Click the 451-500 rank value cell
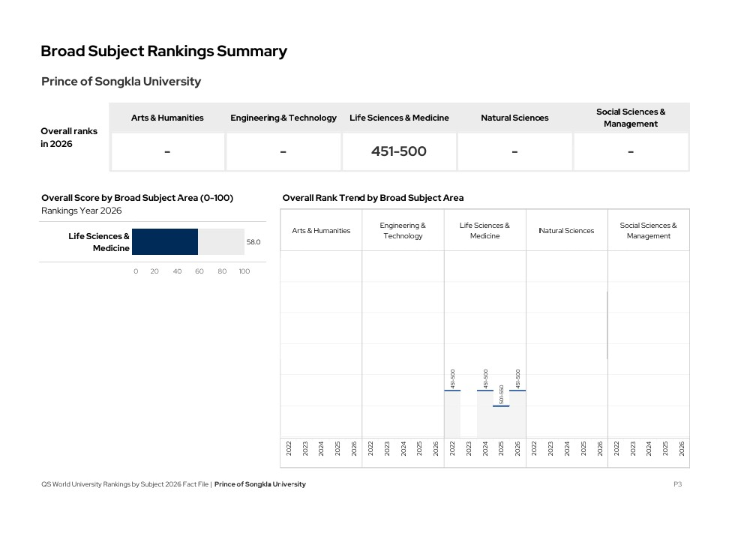 (398, 151)
